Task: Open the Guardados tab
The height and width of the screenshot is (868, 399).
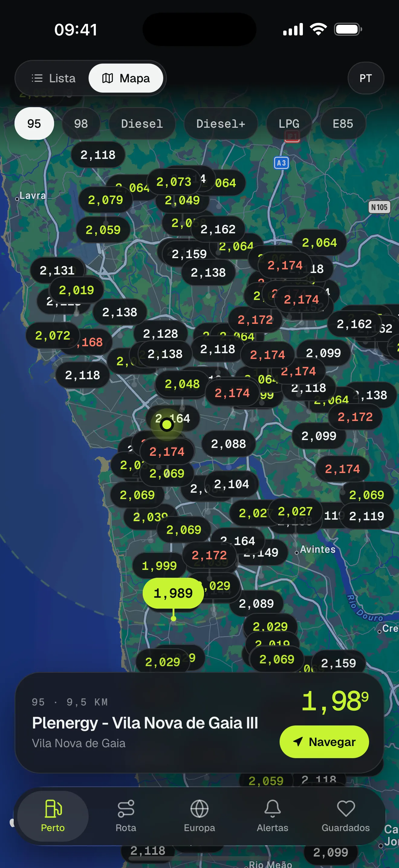Action: [x=346, y=816]
